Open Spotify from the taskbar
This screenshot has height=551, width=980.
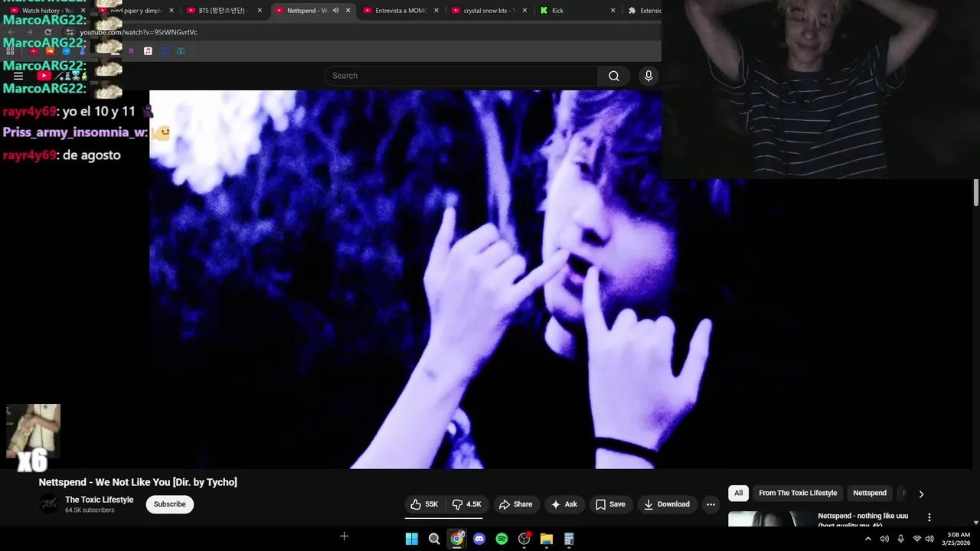(x=501, y=539)
